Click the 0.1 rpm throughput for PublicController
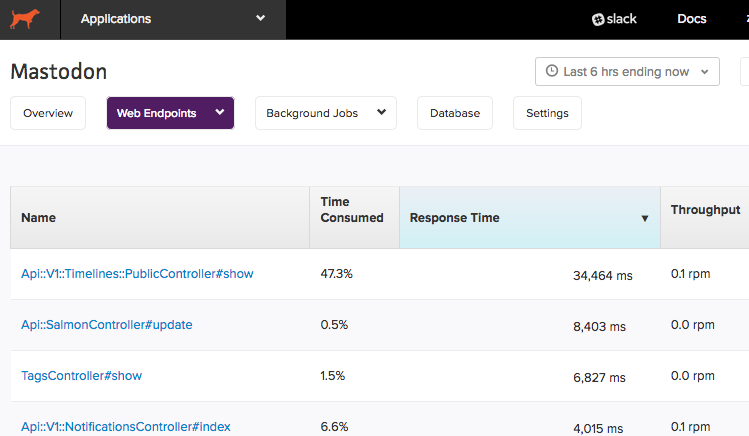Viewport: 749px width, 436px height. (x=690, y=274)
